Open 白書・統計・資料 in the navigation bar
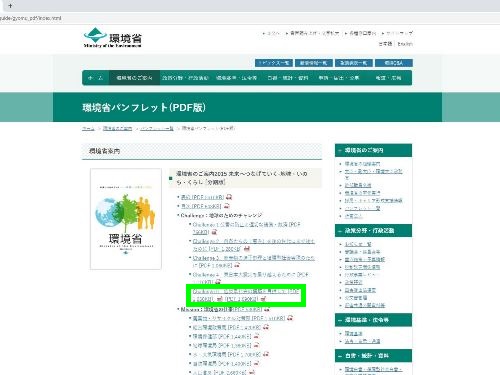Screen dimensions: 500x375 [x=288, y=78]
